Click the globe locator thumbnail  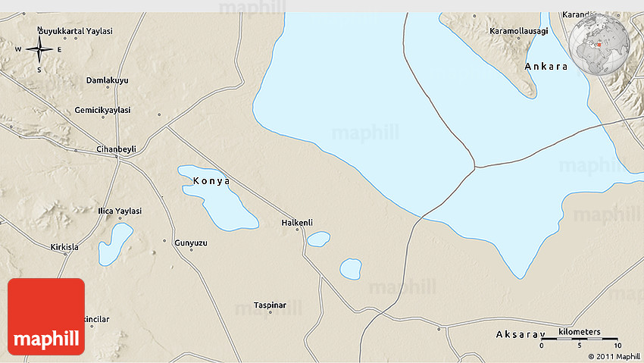[599, 44]
